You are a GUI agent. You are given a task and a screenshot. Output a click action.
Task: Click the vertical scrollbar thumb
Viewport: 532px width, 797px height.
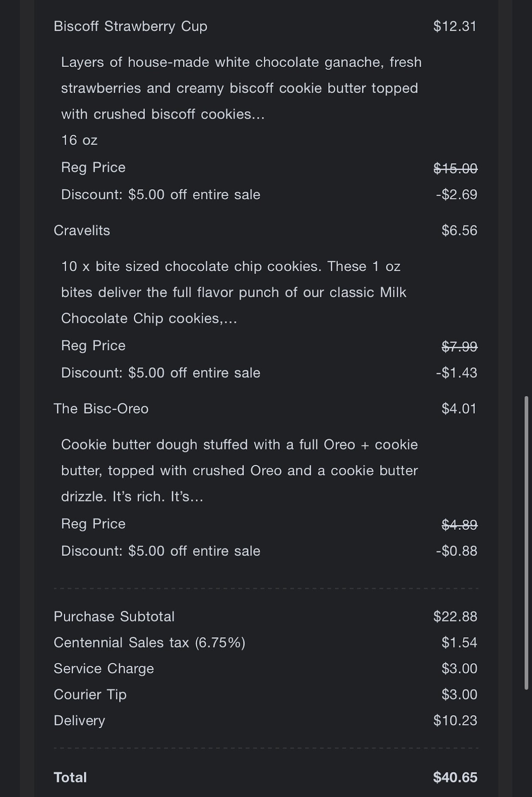pos(526,543)
